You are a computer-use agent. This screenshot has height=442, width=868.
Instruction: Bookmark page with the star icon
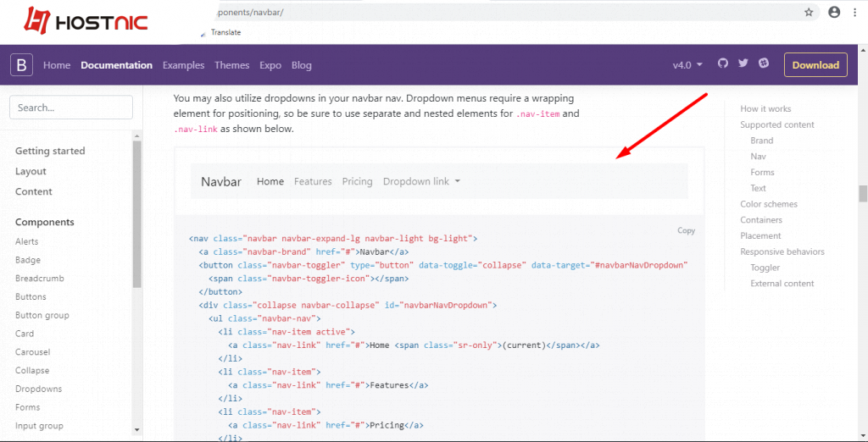point(809,13)
